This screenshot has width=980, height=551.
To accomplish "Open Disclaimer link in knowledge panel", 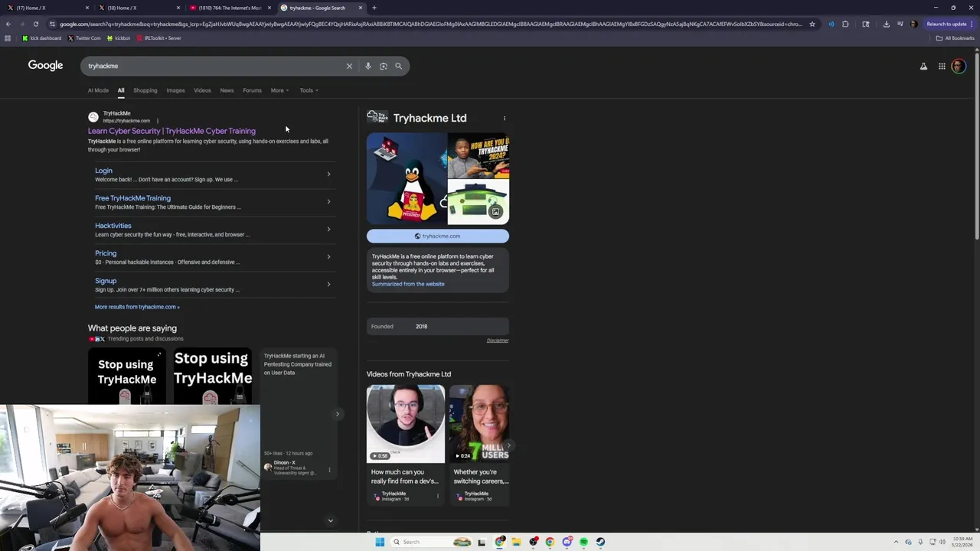I will coord(498,341).
